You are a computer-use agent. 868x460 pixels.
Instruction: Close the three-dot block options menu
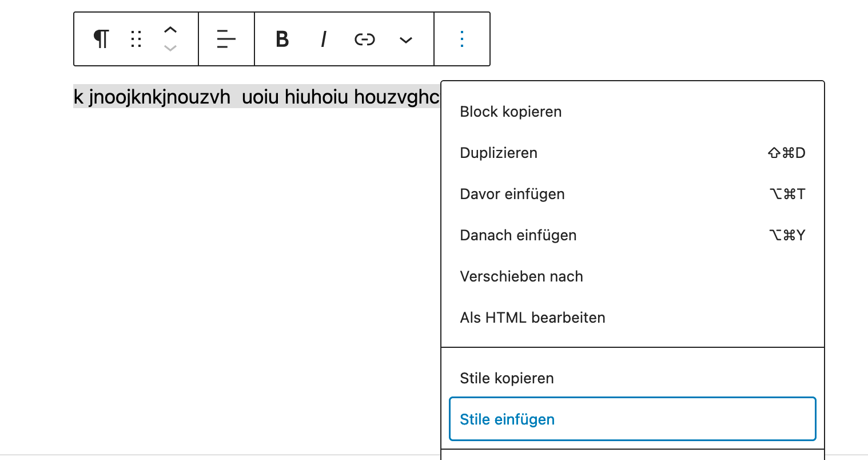[462, 39]
